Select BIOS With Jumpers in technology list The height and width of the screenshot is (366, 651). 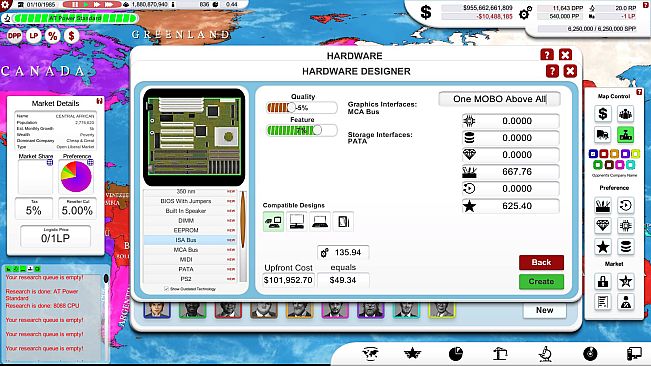190,201
